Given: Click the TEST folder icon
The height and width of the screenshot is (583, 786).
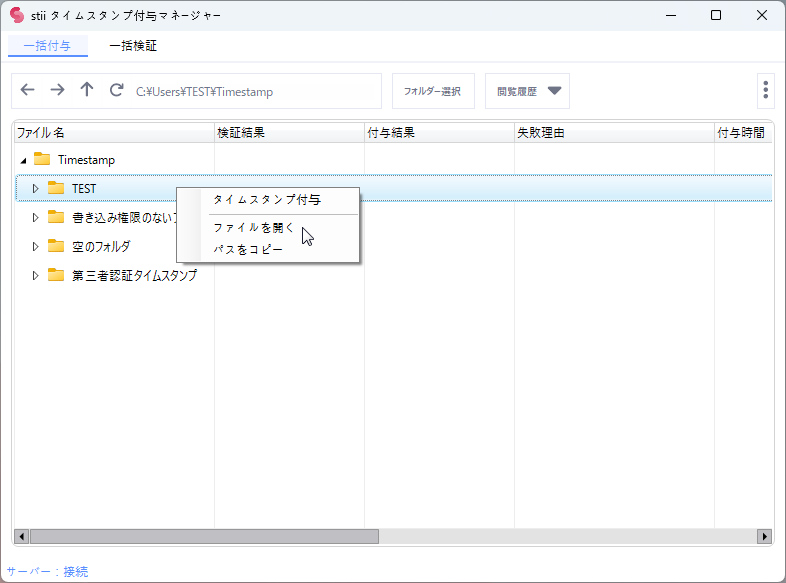Looking at the screenshot, I should pos(56,188).
